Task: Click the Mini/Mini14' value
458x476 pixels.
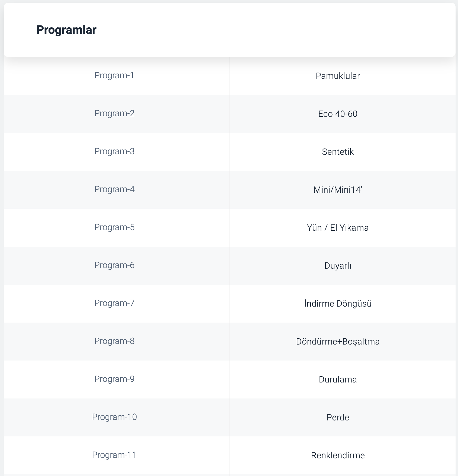Action: coord(338,190)
